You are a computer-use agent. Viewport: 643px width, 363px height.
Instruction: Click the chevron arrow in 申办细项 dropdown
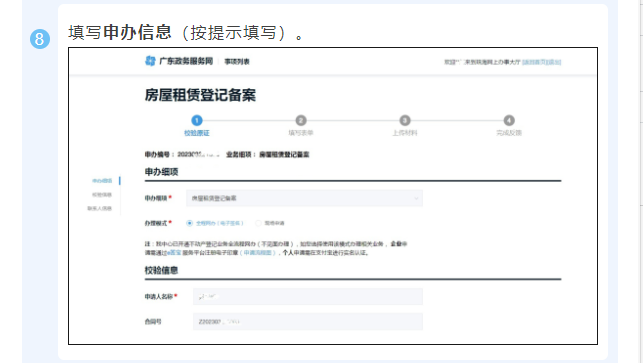[x=416, y=199]
